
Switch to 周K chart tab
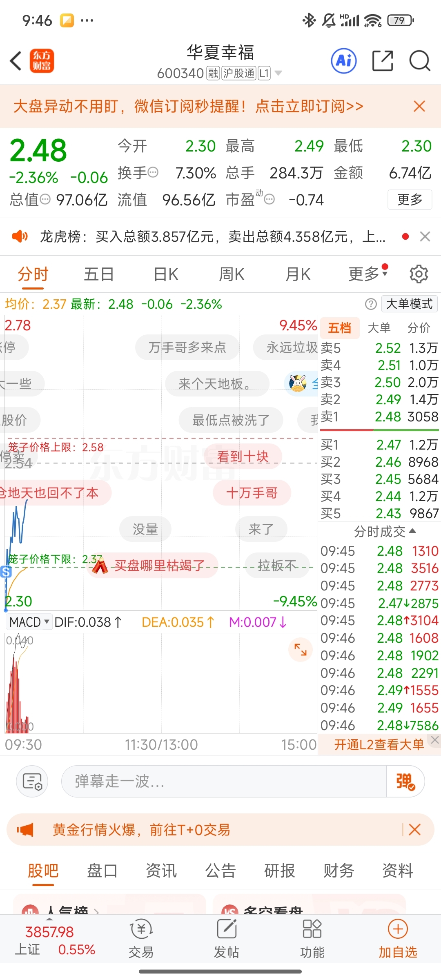232,274
